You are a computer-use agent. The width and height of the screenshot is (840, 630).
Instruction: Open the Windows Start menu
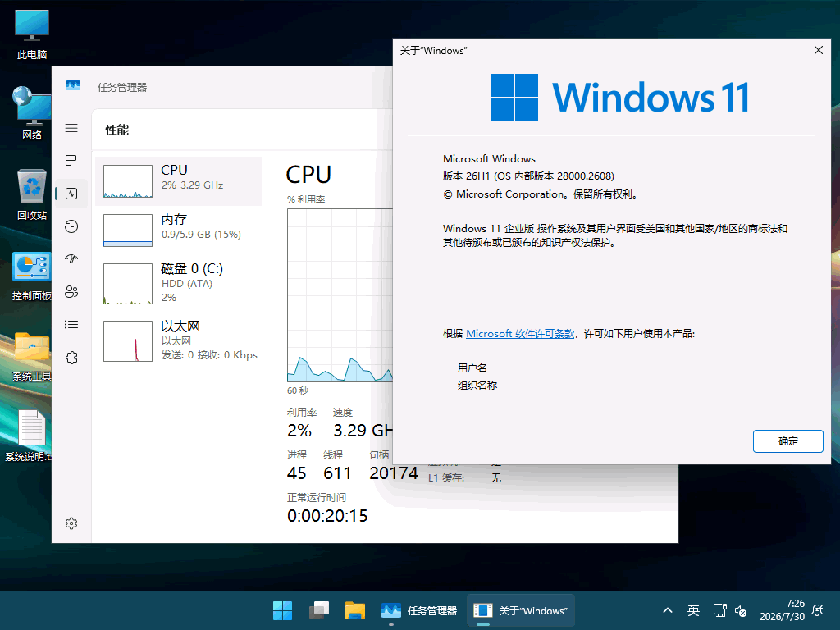tap(282, 610)
